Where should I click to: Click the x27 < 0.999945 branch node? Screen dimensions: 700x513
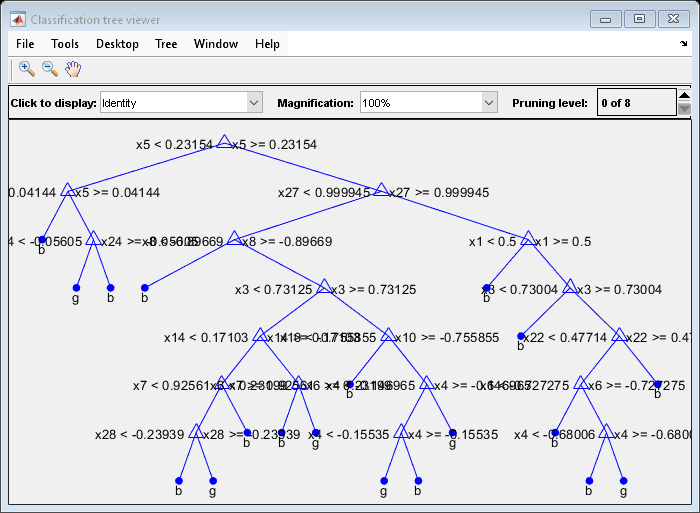pyautogui.click(x=381, y=190)
